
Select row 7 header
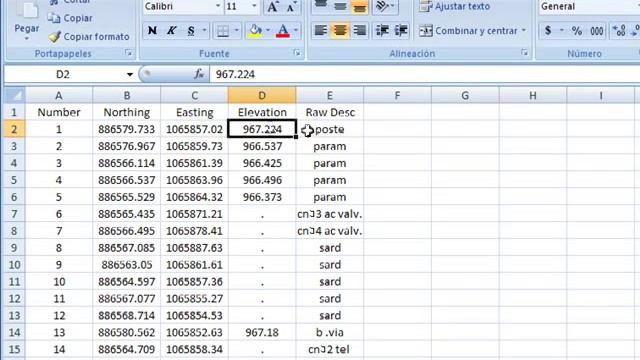15,214
